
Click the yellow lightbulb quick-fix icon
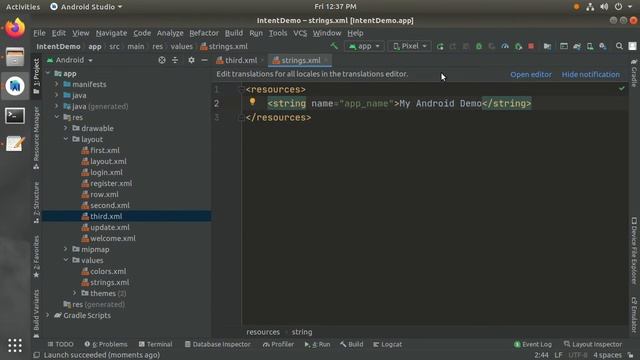click(252, 102)
